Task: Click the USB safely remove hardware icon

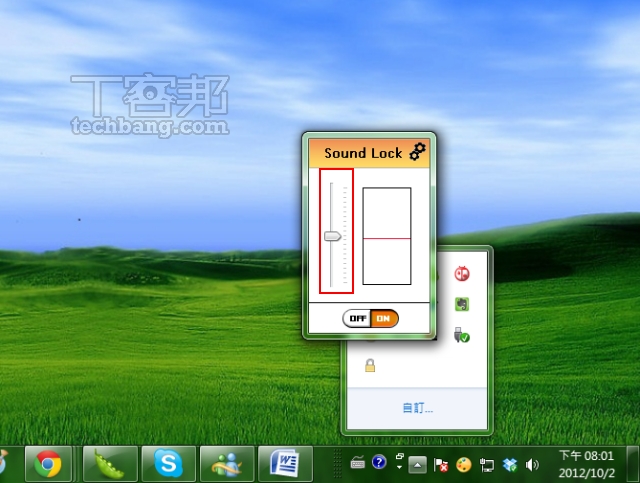Action: click(x=462, y=336)
